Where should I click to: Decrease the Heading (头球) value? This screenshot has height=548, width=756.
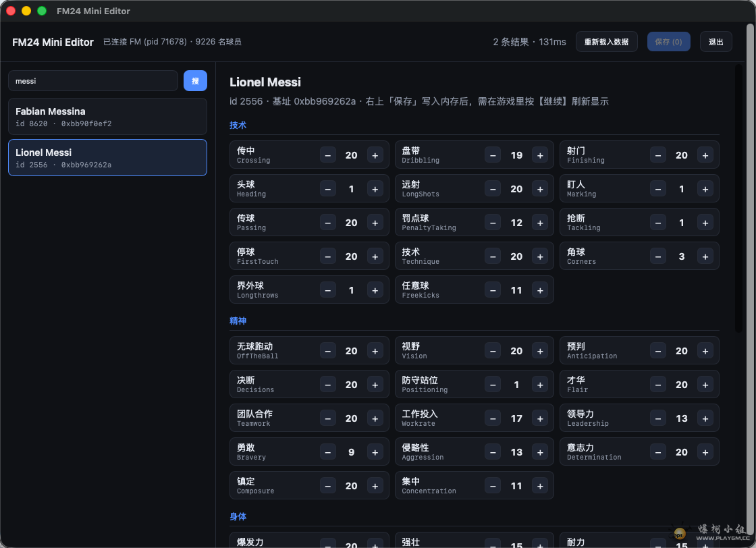coord(328,189)
